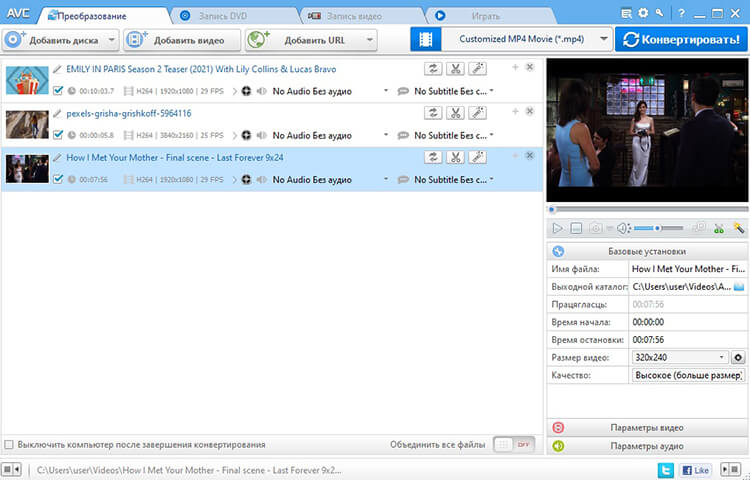Expand the Добавить URL dropdown arrow
The image size is (750, 480).
tap(369, 40)
